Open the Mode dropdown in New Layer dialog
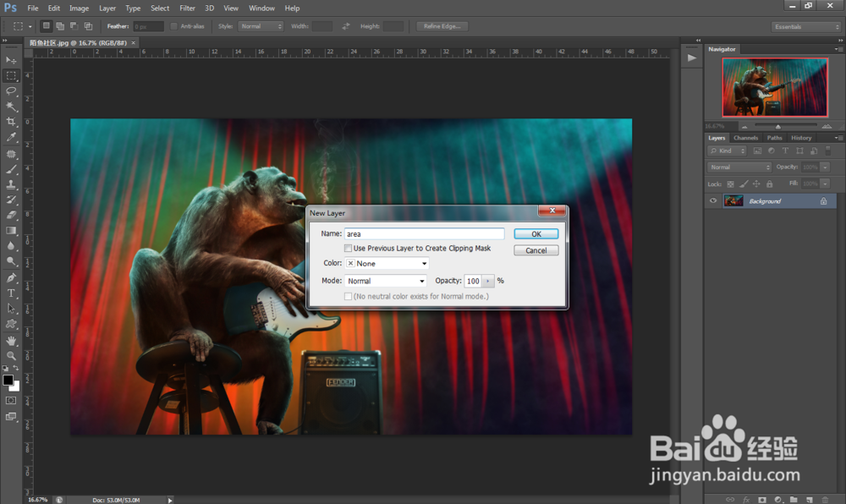The height and width of the screenshot is (504, 846). tap(386, 281)
